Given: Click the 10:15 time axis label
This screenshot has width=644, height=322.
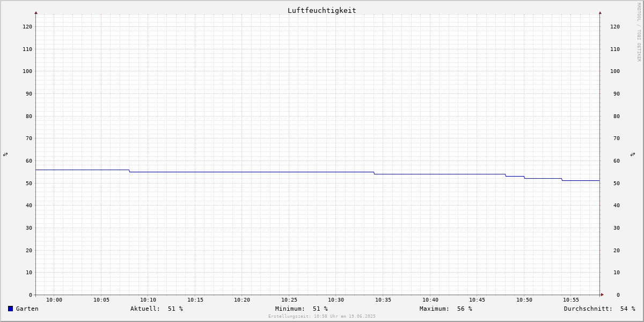Looking at the screenshot, I should [195, 300].
